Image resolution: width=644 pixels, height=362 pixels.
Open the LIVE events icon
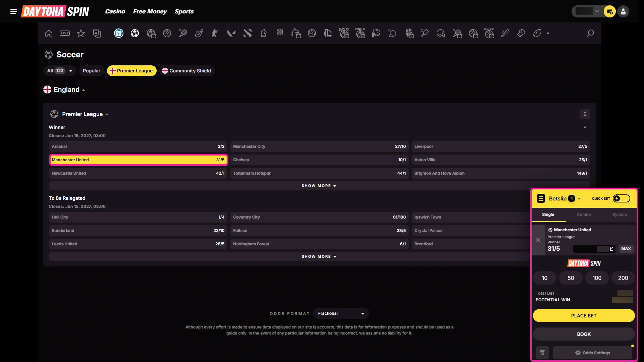tap(65, 33)
